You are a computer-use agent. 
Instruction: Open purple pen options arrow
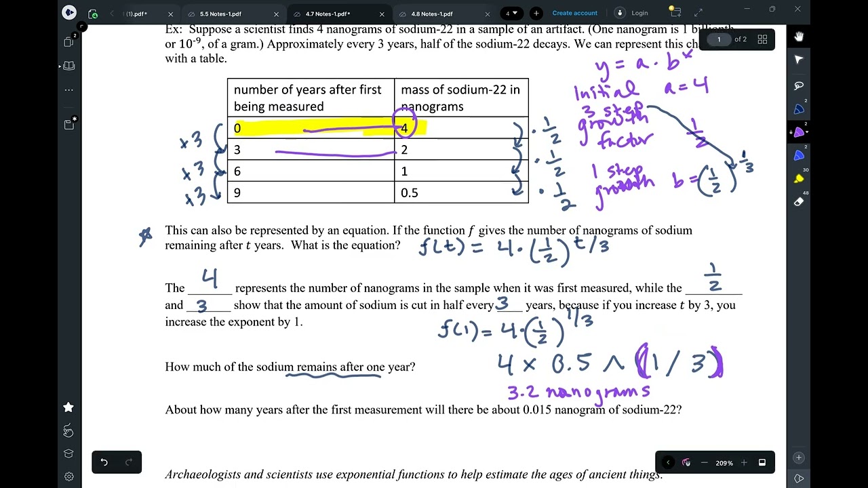pos(806,132)
